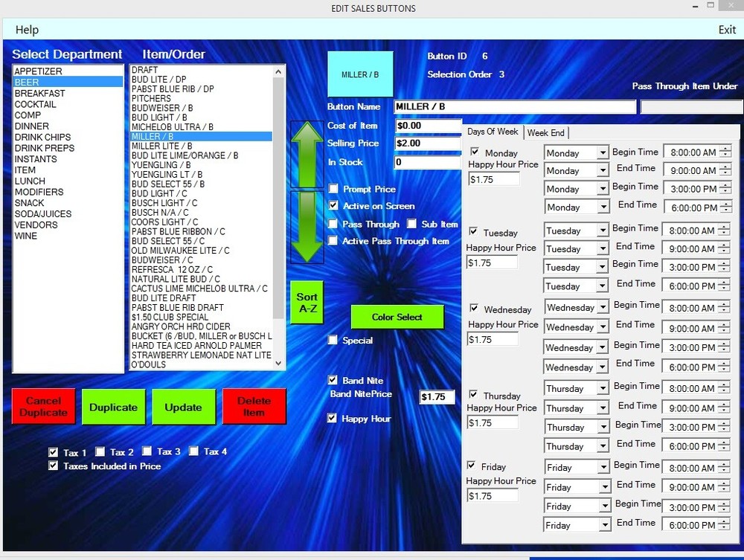Click the Delete Item button
Viewport: 744px width, 560px height.
[254, 407]
